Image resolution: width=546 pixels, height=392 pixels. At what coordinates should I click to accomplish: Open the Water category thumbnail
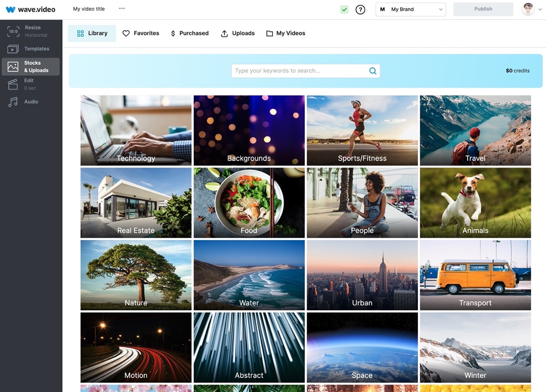point(249,275)
